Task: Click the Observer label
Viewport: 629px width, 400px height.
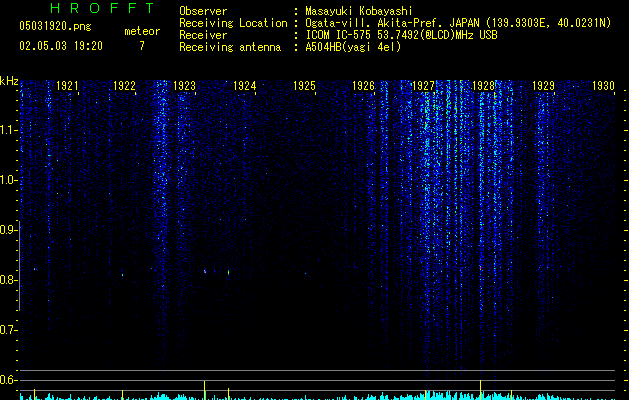Action: (203, 11)
